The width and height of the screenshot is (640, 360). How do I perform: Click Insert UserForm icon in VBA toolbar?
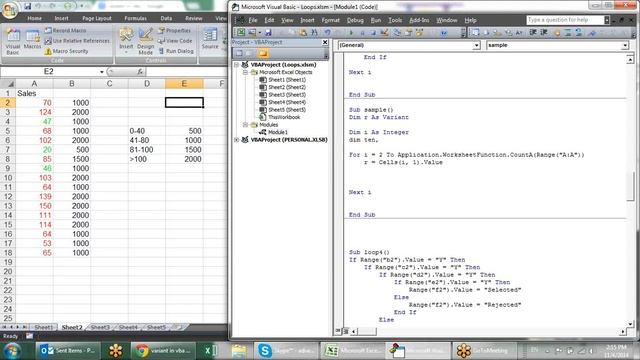[252, 33]
